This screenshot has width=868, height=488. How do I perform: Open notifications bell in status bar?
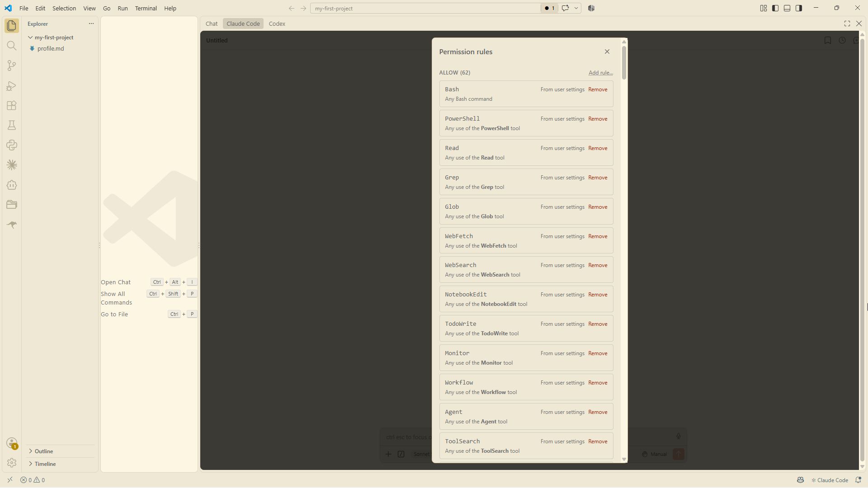[858, 480]
